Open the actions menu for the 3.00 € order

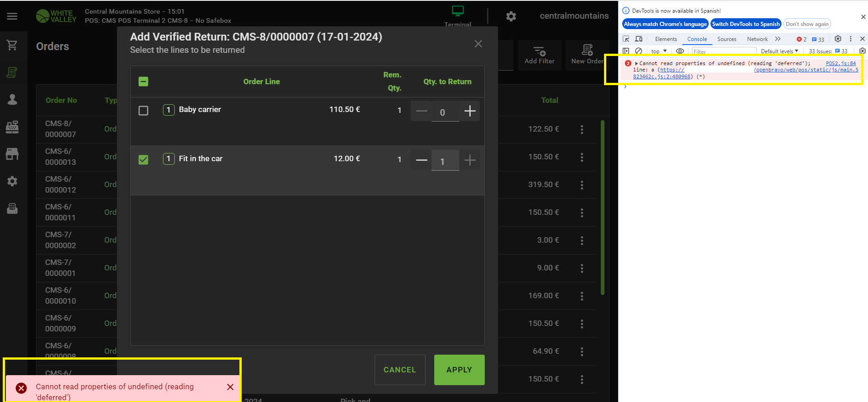pyautogui.click(x=582, y=240)
